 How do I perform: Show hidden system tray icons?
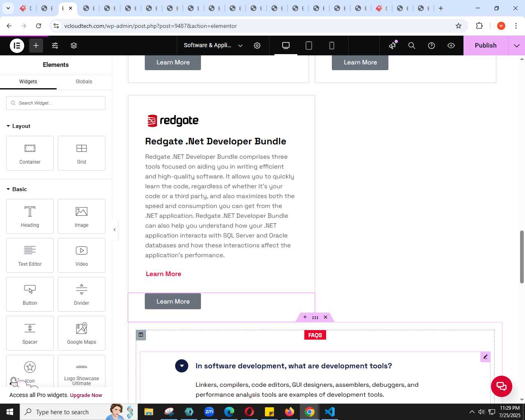[x=472, y=412]
